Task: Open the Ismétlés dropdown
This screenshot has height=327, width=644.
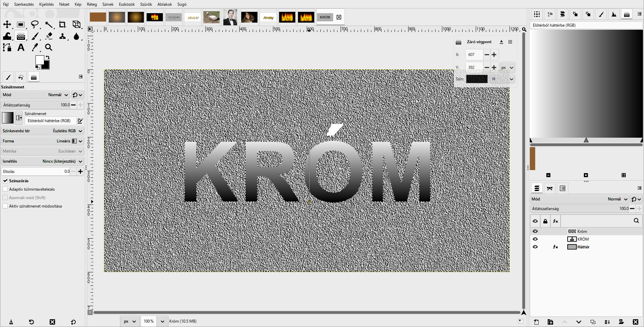Action: point(42,161)
